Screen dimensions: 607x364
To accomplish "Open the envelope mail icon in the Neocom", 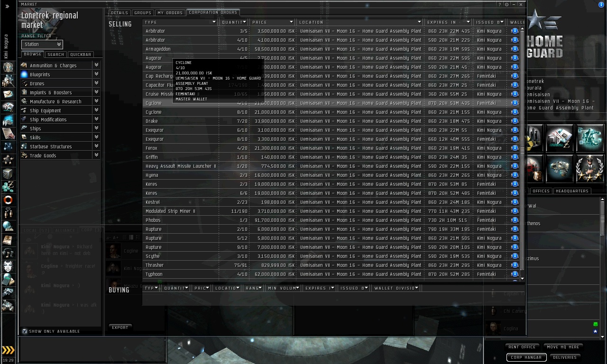I will (x=8, y=93).
